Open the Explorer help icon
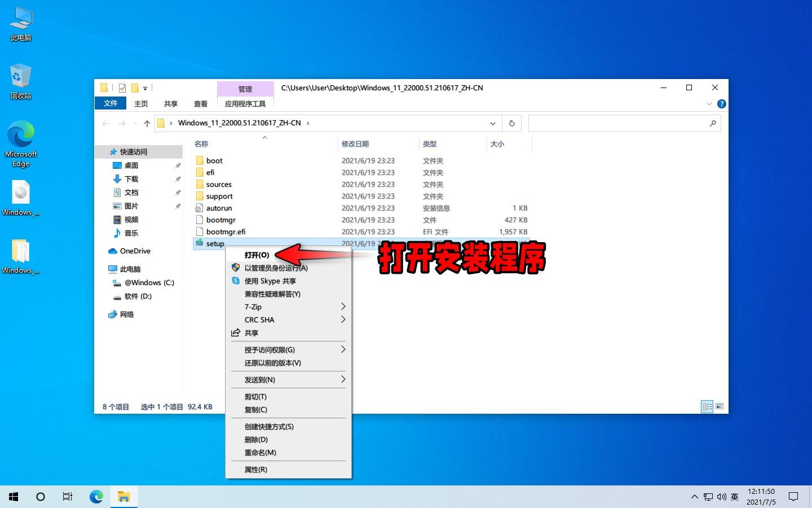 [x=721, y=104]
